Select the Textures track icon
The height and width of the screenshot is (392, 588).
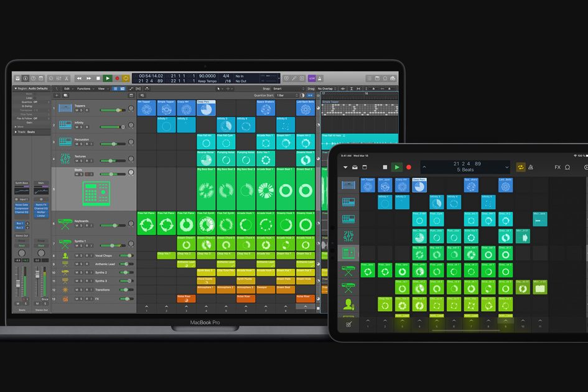(x=65, y=159)
